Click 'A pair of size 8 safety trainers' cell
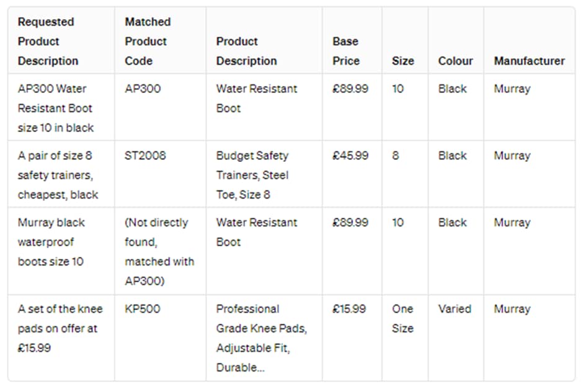 click(58, 175)
